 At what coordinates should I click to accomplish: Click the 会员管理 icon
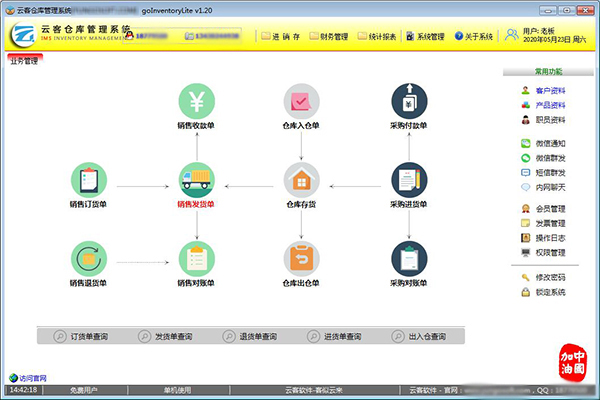coord(526,209)
